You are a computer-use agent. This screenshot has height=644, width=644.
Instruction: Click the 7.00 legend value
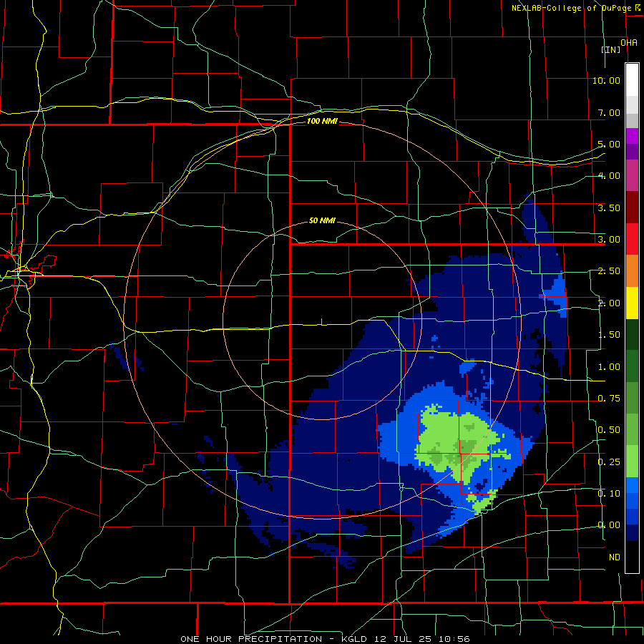pos(609,112)
